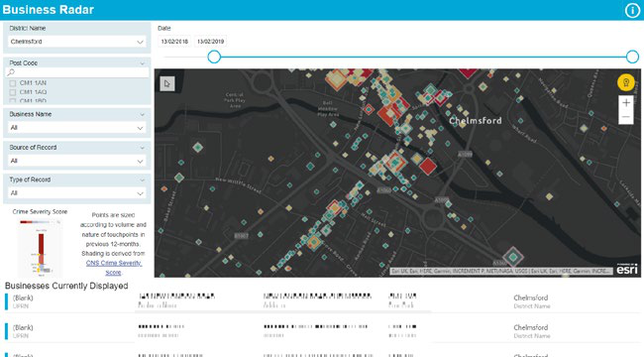644x357 pixels.
Task: Click the New Writtle Street map label
Action: coord(238,185)
